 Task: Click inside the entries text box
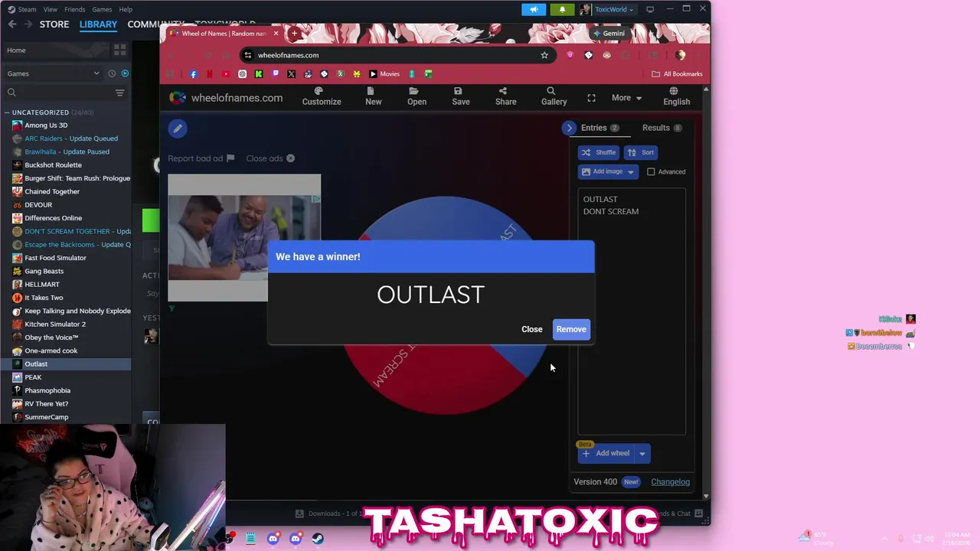632,312
